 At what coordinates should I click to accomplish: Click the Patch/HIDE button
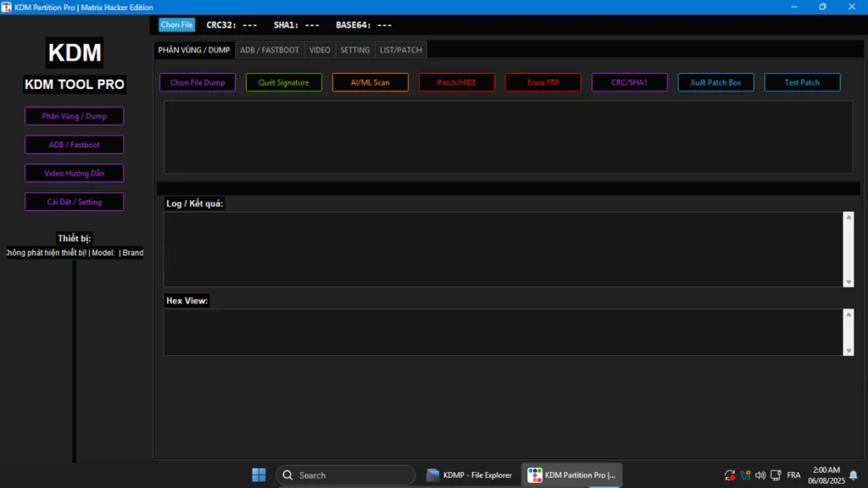click(x=457, y=83)
